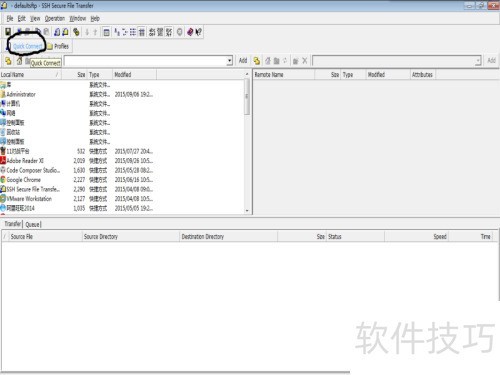Open a New Terminal Window via toolbar icon
This screenshot has height=375, width=500.
(57, 32)
